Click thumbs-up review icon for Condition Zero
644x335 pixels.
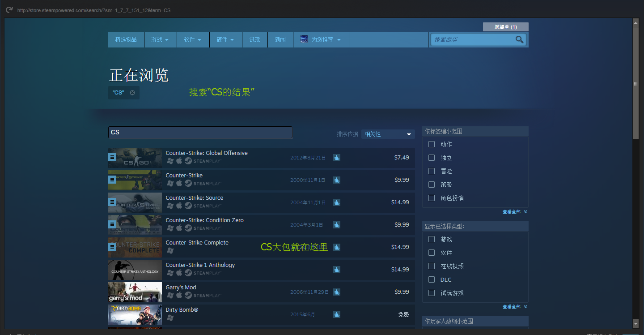pos(337,225)
